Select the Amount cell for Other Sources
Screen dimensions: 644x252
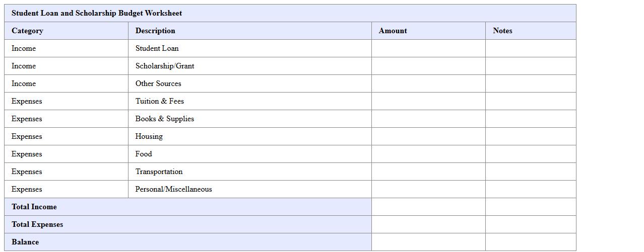[428, 83]
